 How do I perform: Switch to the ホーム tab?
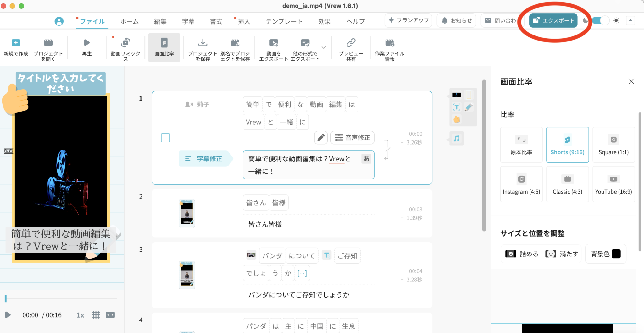point(130,21)
